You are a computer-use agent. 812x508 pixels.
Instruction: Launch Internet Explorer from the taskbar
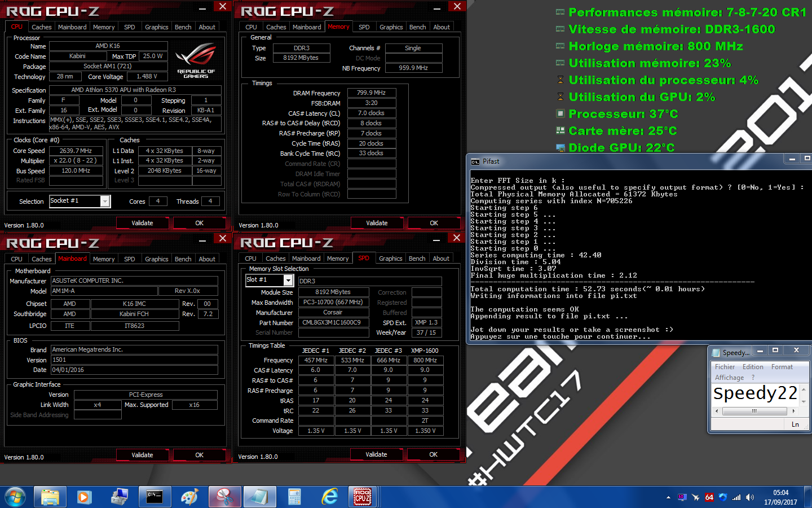pos(329,497)
